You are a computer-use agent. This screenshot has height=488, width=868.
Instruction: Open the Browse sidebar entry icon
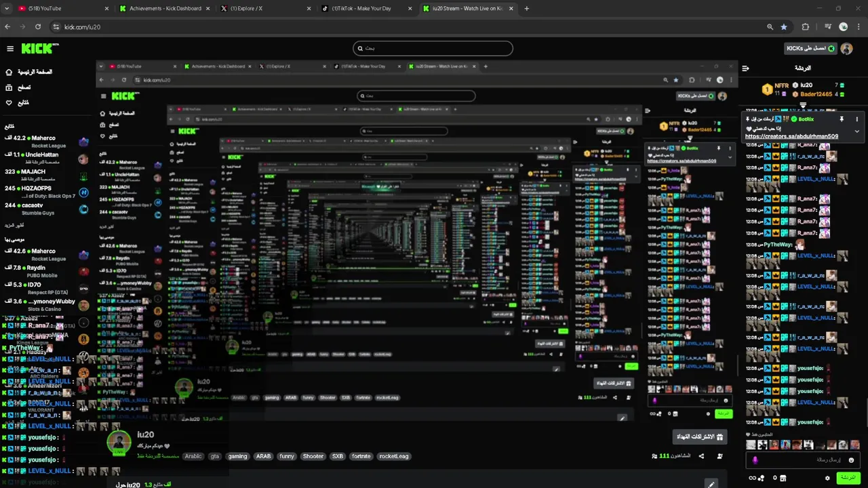[x=9, y=87]
